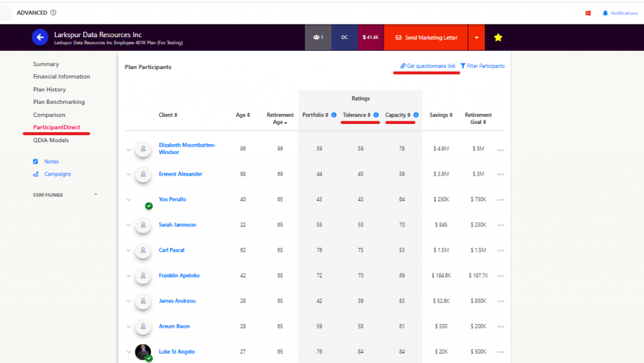Screen dimensions: 644x363
Task: Expand row for Elizabeth Mountbatten-Windsor
Action: [x=129, y=149]
